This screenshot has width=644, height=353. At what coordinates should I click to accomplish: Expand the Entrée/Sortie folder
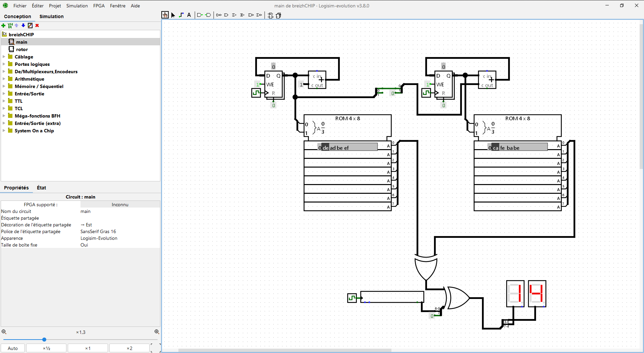pyautogui.click(x=4, y=94)
